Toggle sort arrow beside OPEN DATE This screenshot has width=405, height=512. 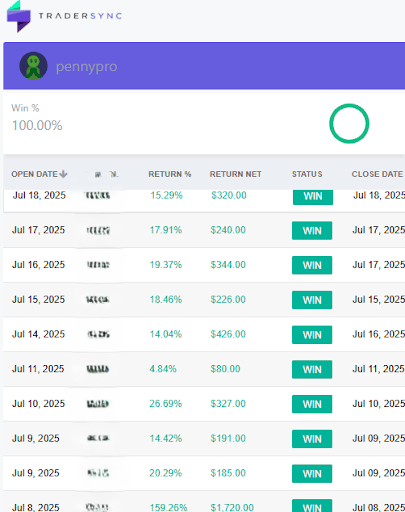63,174
